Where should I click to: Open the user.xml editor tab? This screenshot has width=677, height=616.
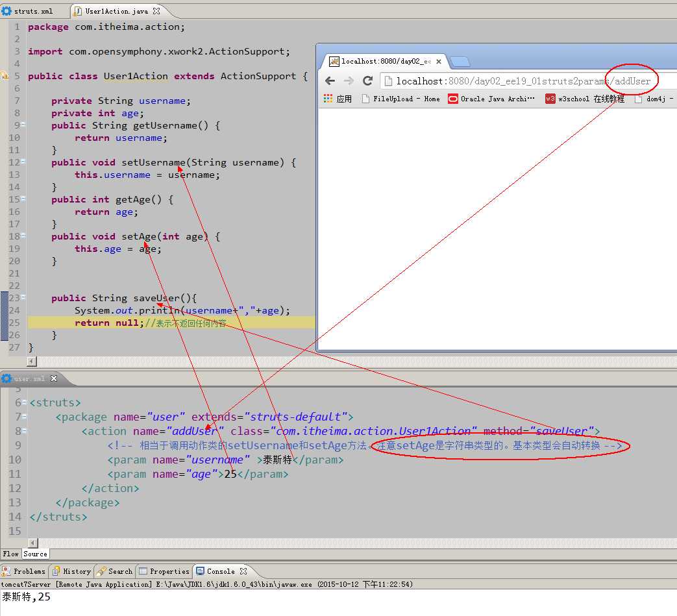pyautogui.click(x=29, y=378)
